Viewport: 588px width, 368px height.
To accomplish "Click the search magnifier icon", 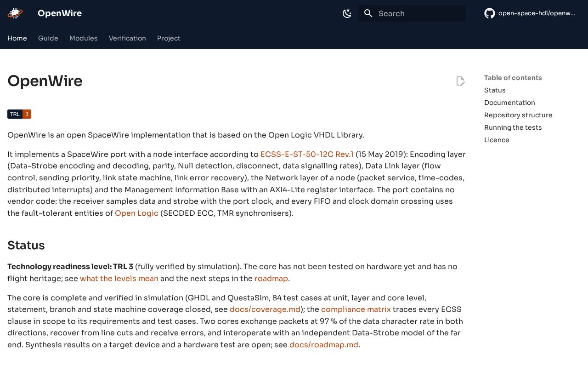I will [368, 13].
